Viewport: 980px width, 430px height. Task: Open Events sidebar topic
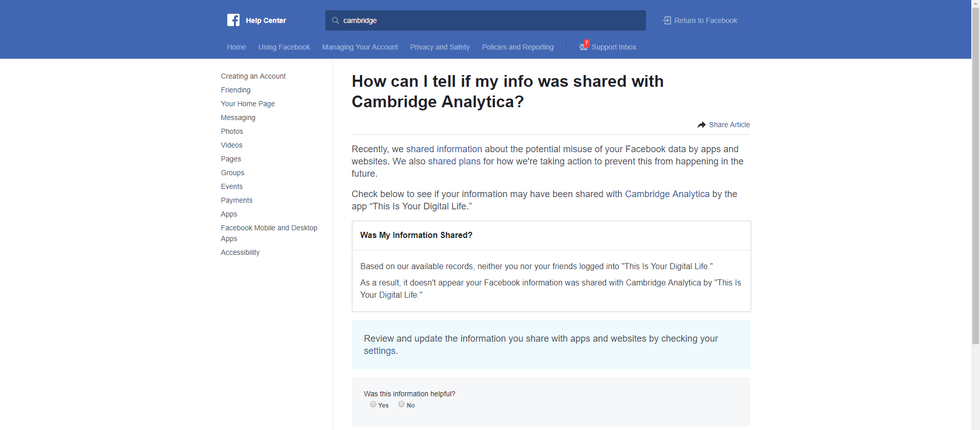232,186
